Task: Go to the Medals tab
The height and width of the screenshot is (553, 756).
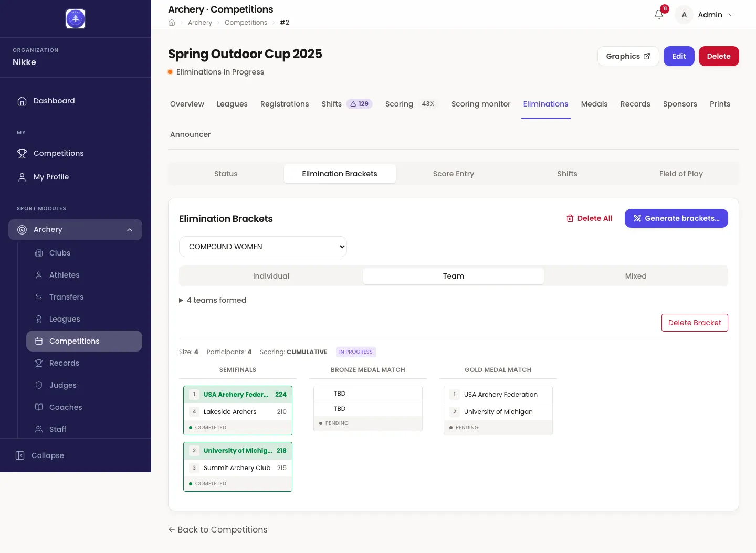Action: coord(594,104)
